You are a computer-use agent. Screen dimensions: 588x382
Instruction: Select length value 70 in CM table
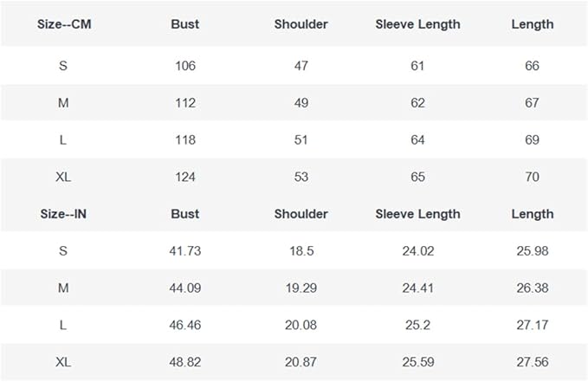[x=532, y=178]
